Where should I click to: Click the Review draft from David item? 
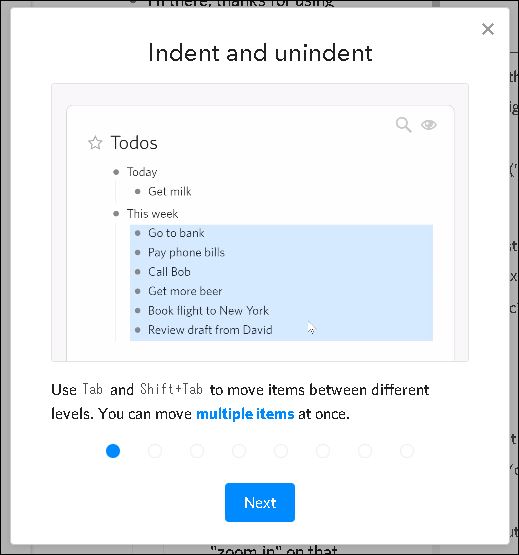[x=210, y=330]
